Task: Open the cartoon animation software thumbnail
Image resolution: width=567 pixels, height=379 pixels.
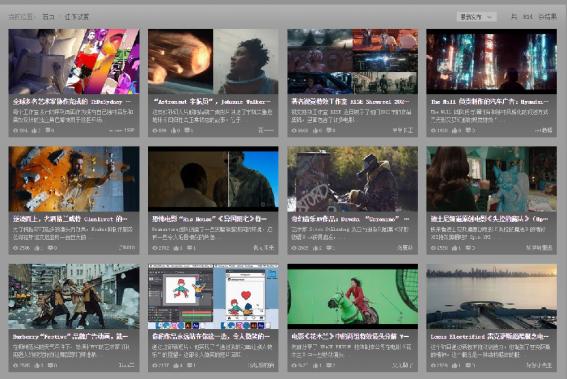Action: pos(213,297)
